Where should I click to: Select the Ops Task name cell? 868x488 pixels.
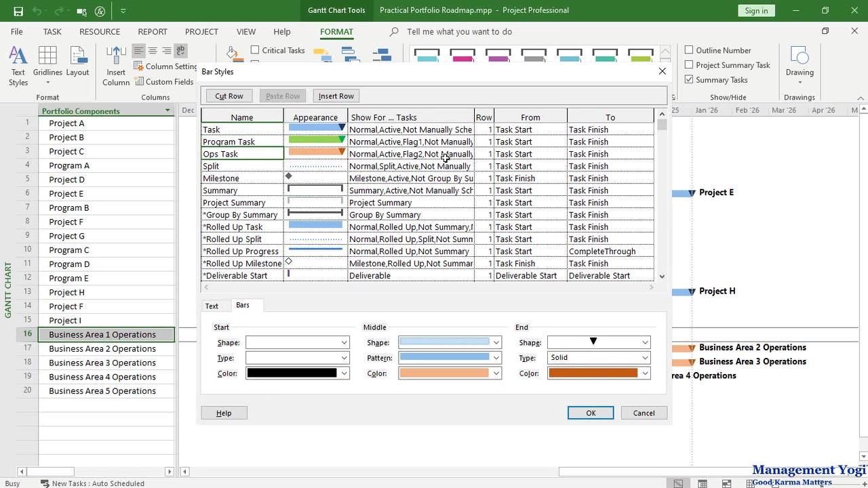click(242, 154)
